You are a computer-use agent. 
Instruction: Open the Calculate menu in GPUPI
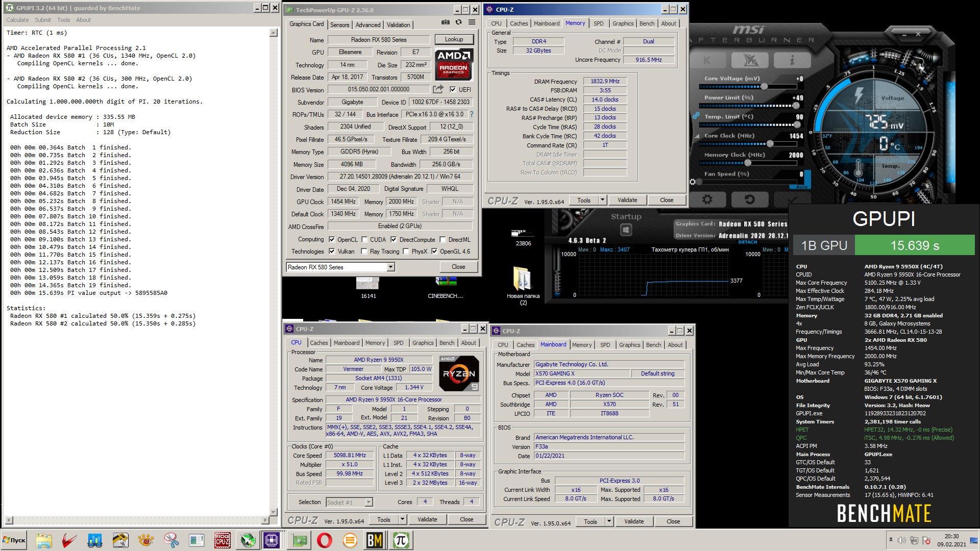coord(17,20)
